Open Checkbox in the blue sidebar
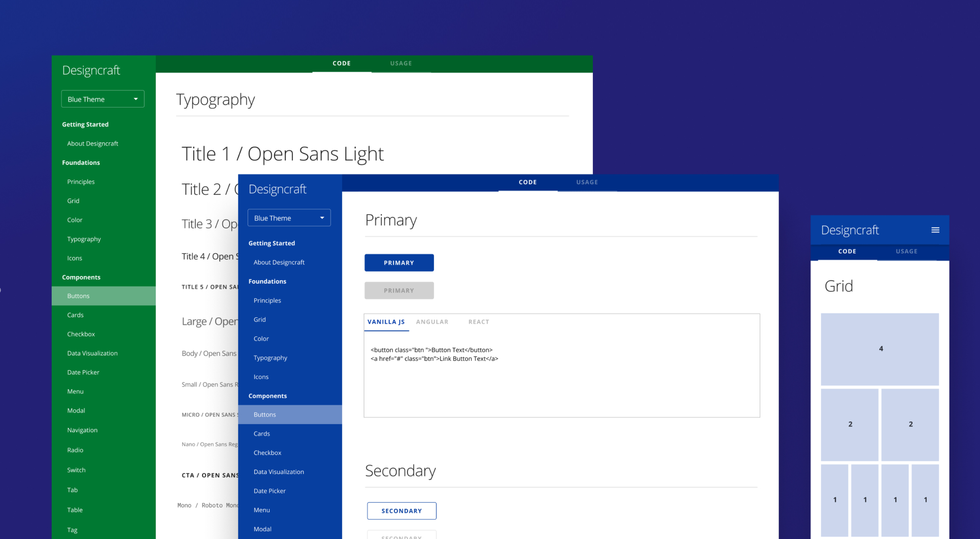This screenshot has height=539, width=980. coord(267,453)
